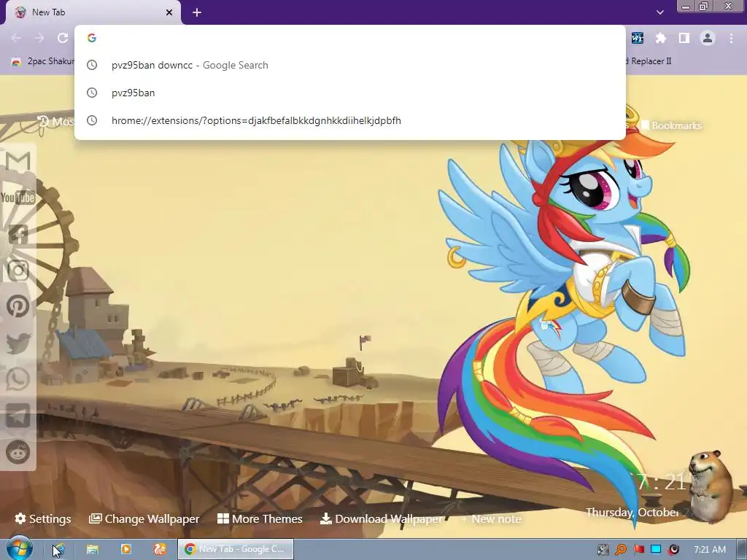Add a New note
Screen dimensions: 747x560
(491, 519)
